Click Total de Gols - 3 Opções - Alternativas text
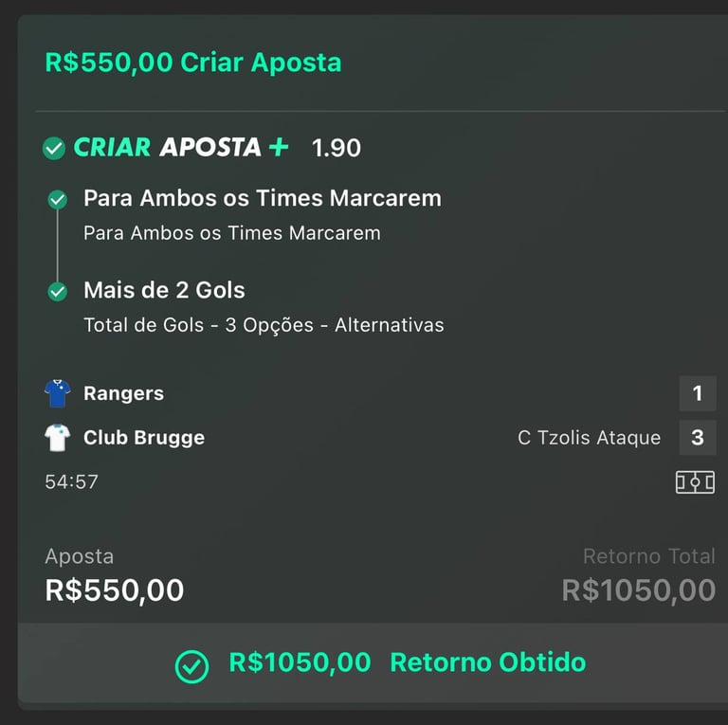The width and height of the screenshot is (728, 725). coord(264,325)
